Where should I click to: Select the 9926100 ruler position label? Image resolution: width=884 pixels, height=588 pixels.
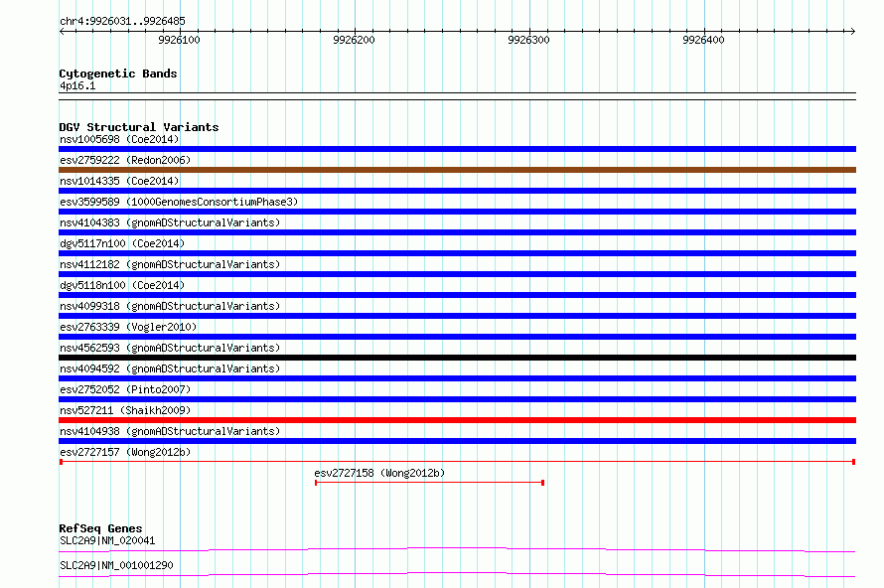click(179, 40)
